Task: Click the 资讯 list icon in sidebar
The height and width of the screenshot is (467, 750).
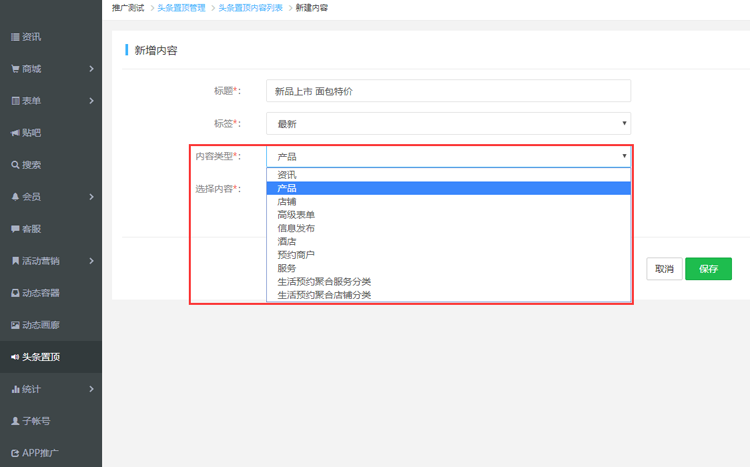Action: 15,37
